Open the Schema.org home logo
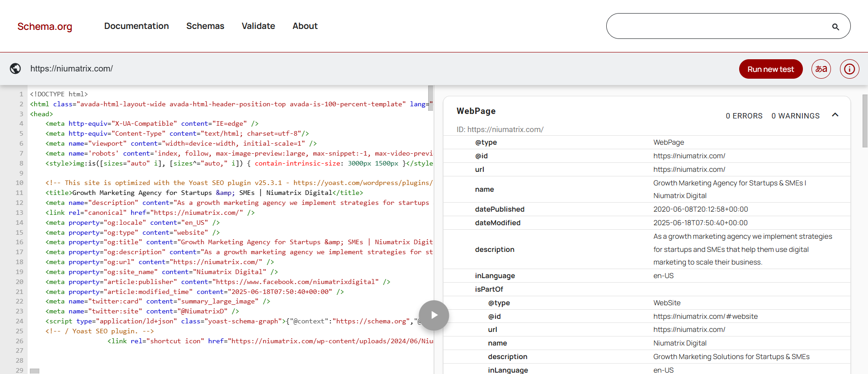Viewport: 868px width, 374px height. 45,26
